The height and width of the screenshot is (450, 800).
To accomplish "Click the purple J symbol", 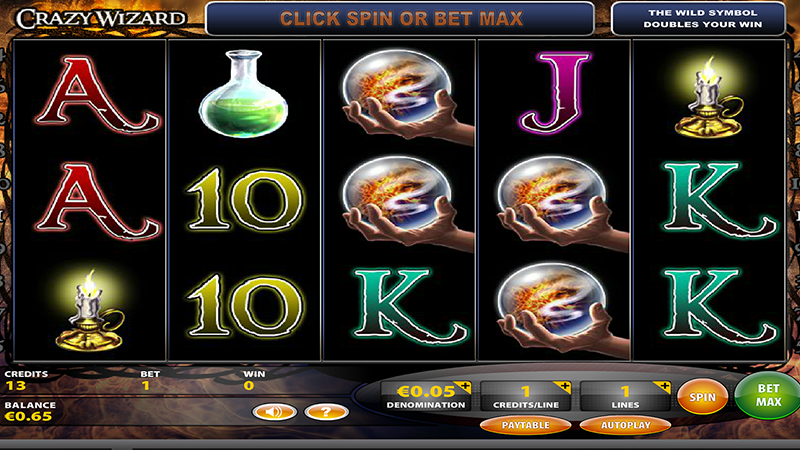I will click(x=555, y=93).
